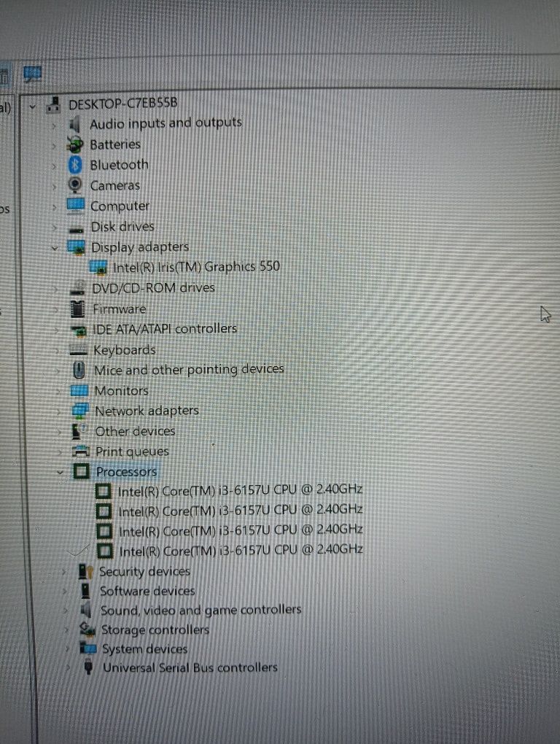560x744 pixels.
Task: Click the Network adapters icon
Action: (x=80, y=411)
